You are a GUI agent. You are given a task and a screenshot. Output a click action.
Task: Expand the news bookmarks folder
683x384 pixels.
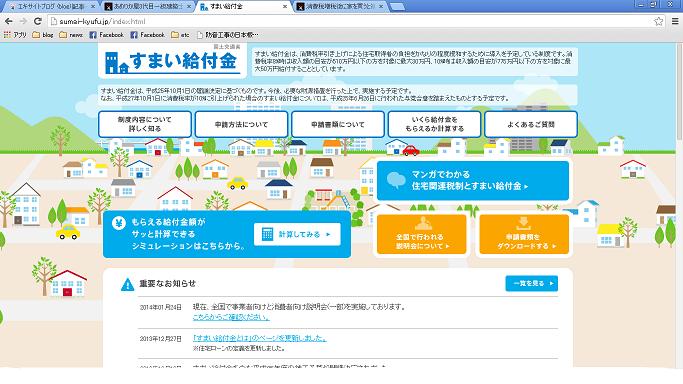tap(71, 35)
